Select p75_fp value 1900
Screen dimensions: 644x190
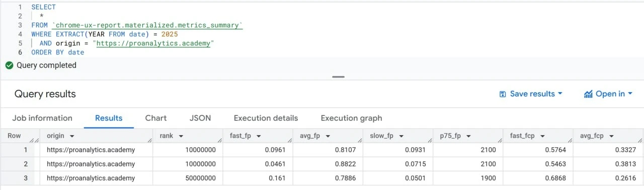(x=468, y=178)
